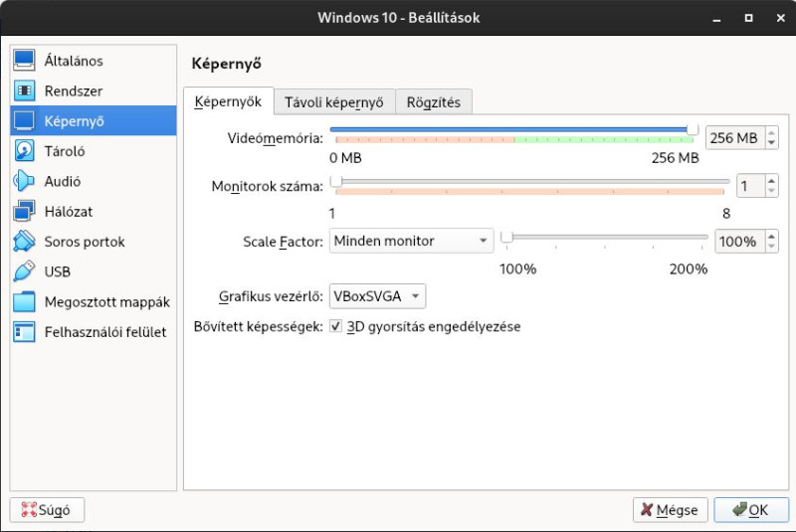796x532 pixels.
Task: Go to Tároló category label
Action: click(x=65, y=151)
